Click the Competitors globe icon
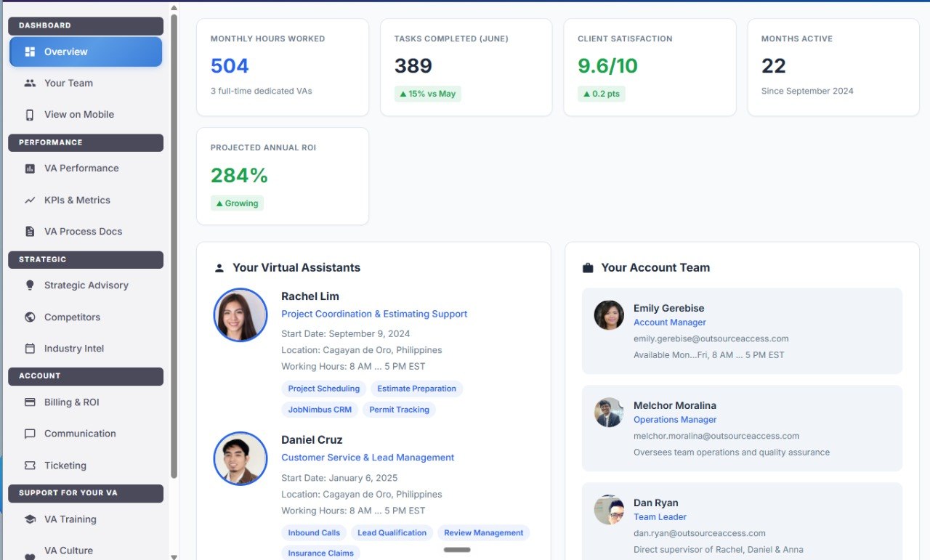Image resolution: width=930 pixels, height=560 pixels. (x=30, y=317)
